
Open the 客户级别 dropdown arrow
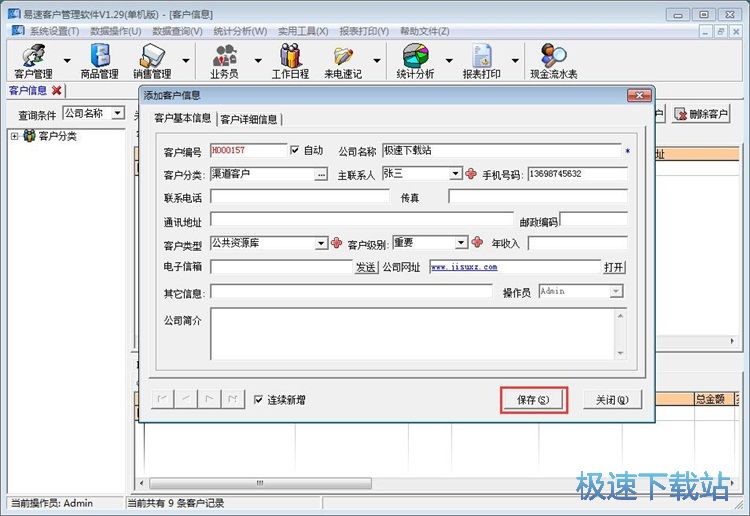pyautogui.click(x=461, y=243)
